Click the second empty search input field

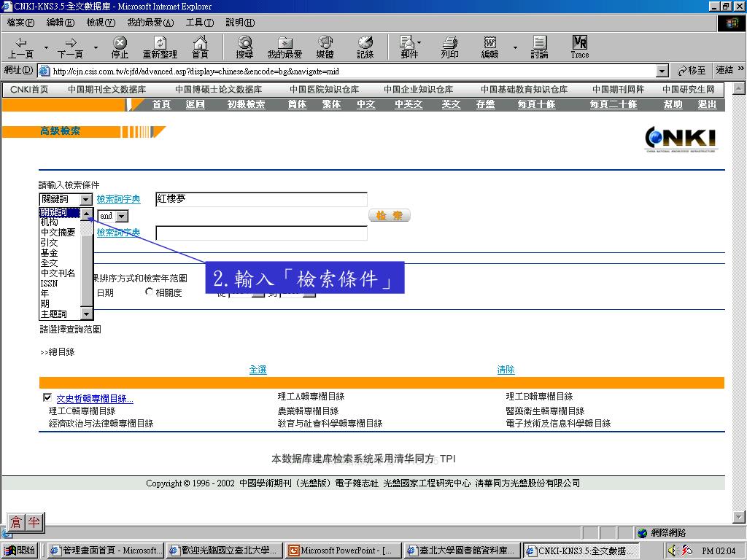262,233
